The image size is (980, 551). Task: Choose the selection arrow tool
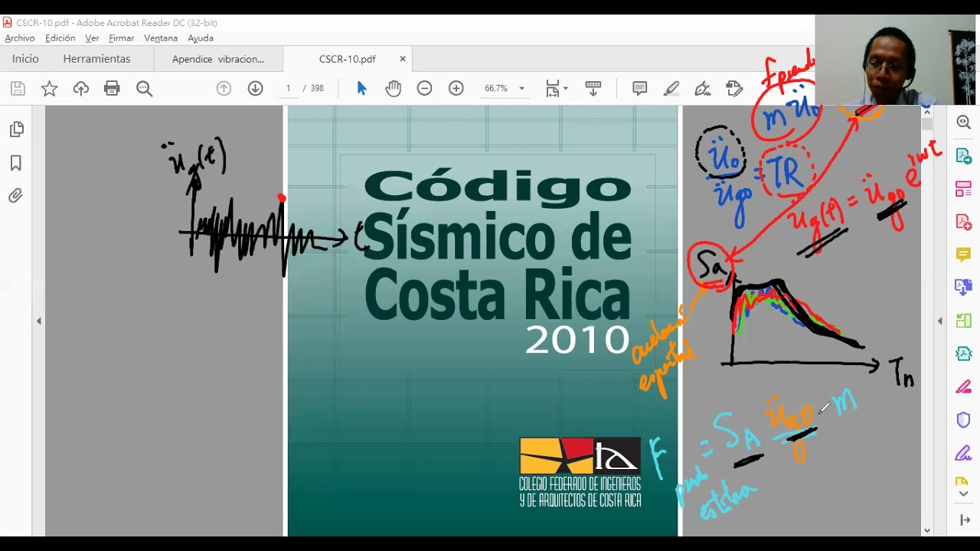pos(361,89)
